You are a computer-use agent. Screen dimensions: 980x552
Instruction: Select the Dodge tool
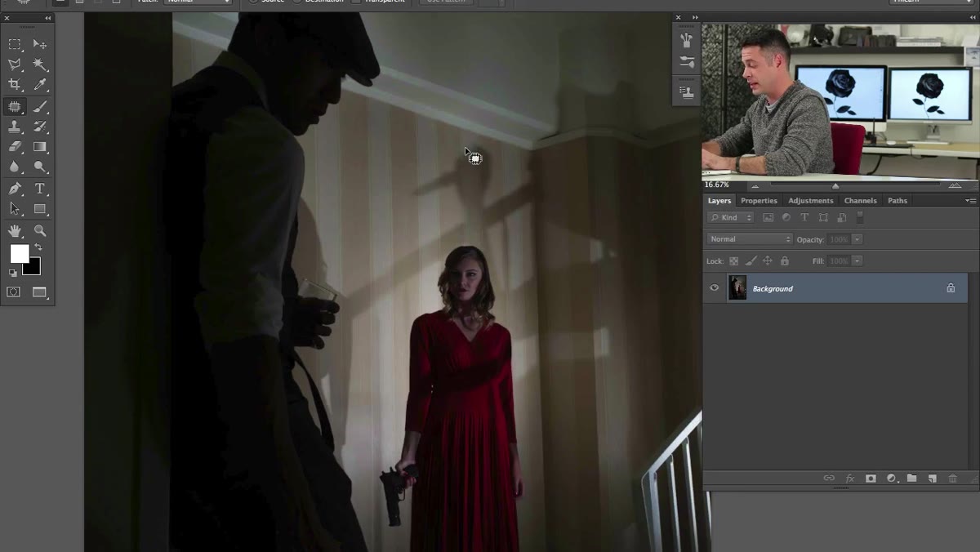(x=40, y=167)
